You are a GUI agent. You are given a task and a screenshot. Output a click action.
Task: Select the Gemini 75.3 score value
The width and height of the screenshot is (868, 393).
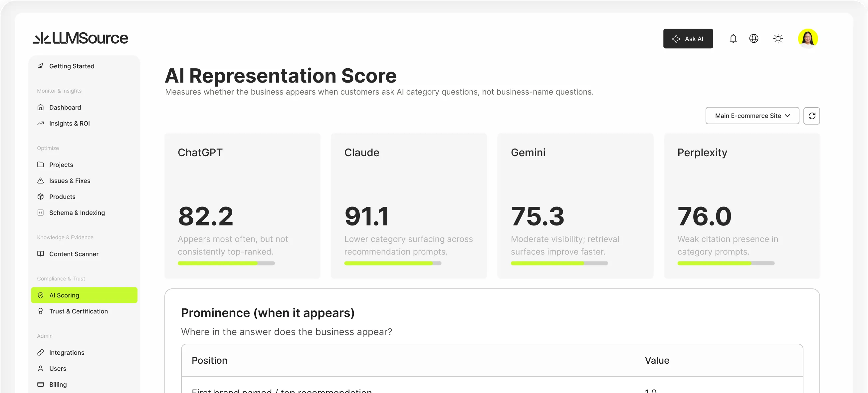[538, 216]
